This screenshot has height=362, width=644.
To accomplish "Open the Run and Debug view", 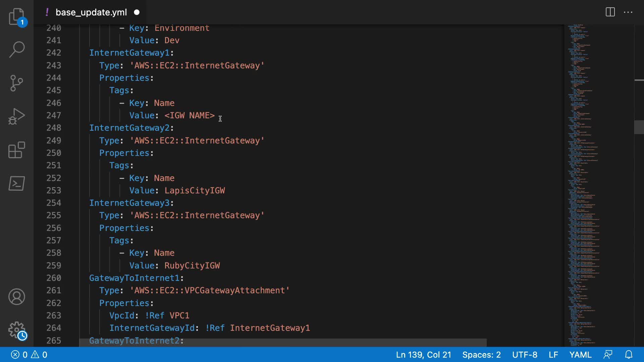I will 16,116.
